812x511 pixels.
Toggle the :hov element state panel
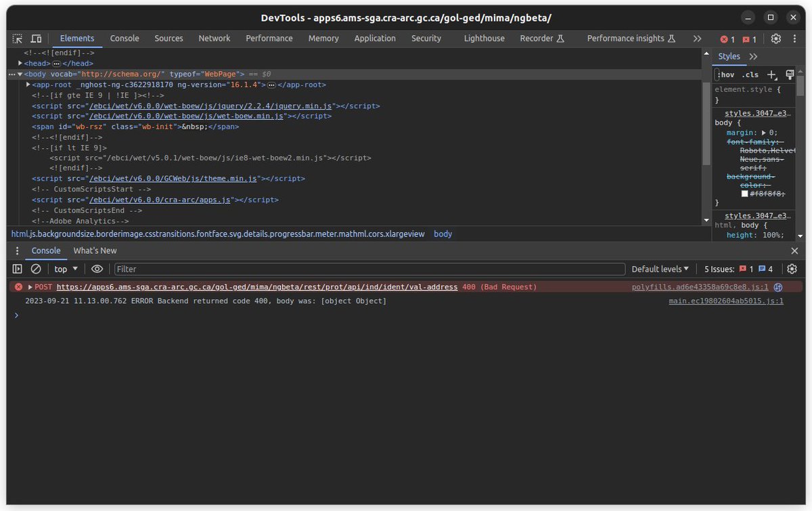click(726, 74)
